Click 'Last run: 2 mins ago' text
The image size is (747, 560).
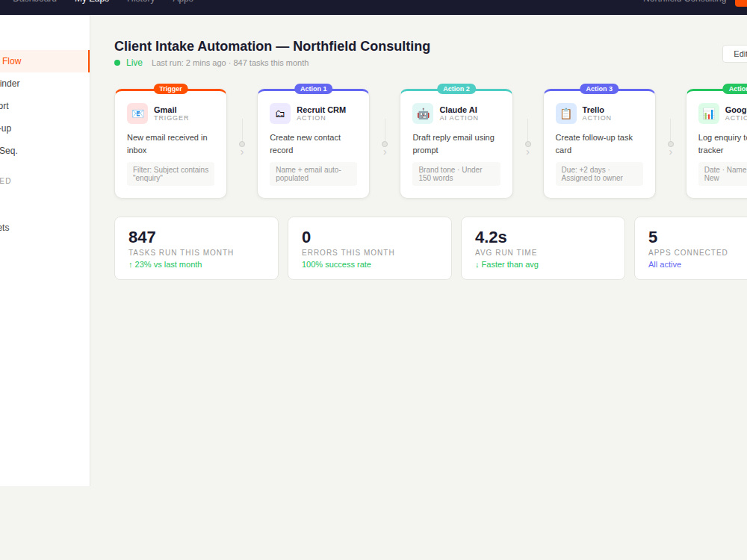189,63
